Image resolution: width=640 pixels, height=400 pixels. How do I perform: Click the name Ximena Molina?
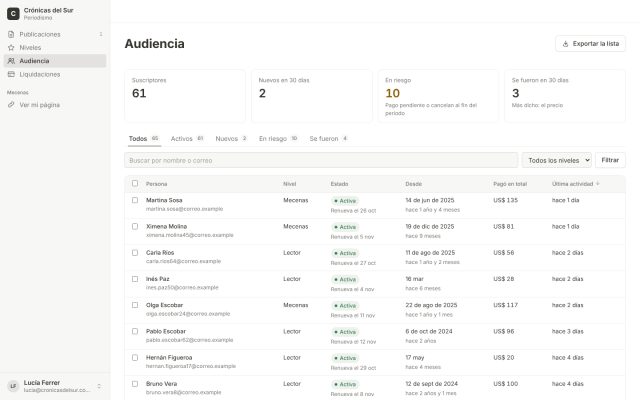click(x=167, y=226)
